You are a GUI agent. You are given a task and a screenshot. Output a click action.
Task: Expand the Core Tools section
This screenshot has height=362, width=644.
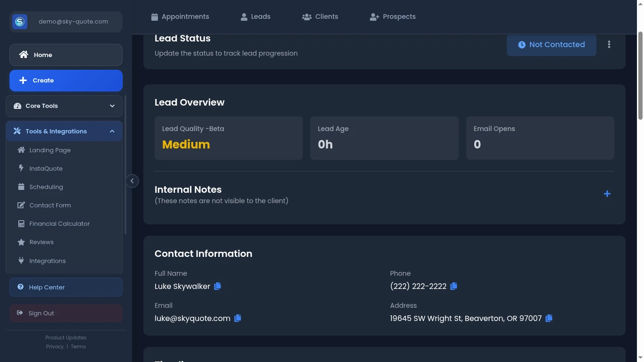click(x=64, y=106)
